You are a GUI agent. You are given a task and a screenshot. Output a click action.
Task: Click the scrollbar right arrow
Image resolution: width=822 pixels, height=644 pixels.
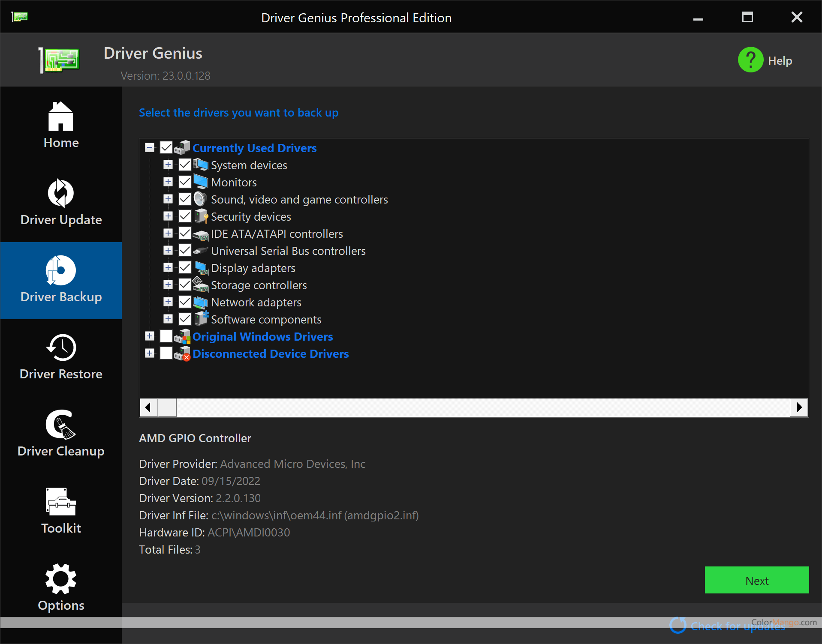click(x=799, y=407)
